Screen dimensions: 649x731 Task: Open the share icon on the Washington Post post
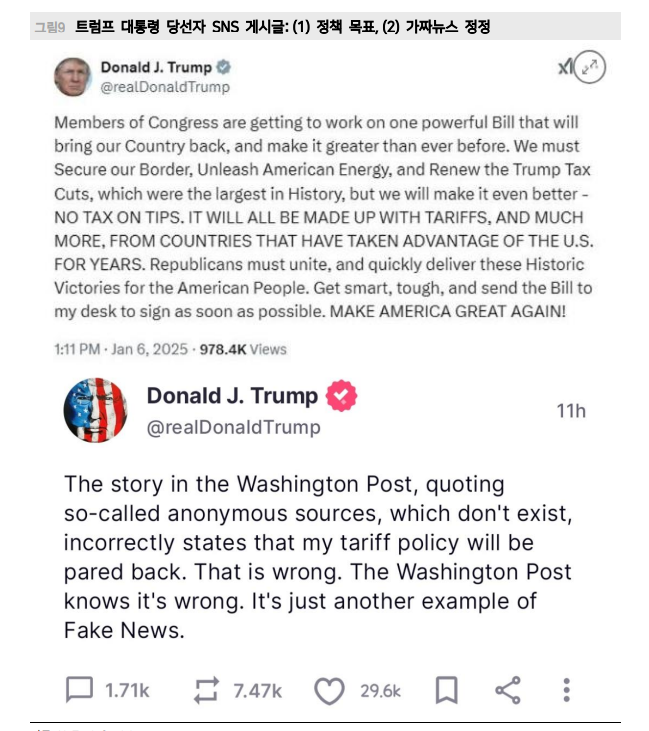[508, 690]
